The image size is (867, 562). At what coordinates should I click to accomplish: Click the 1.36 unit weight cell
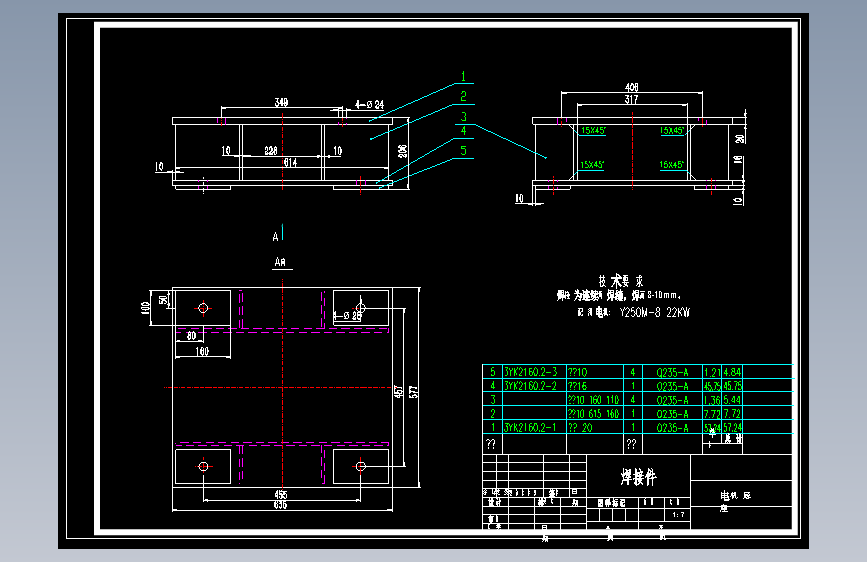pyautogui.click(x=712, y=399)
